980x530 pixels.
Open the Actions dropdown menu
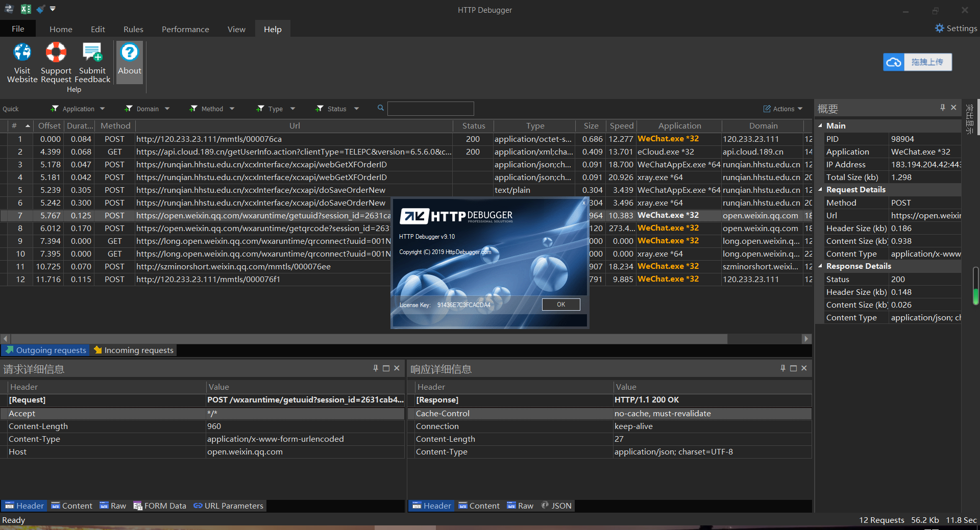coord(783,109)
